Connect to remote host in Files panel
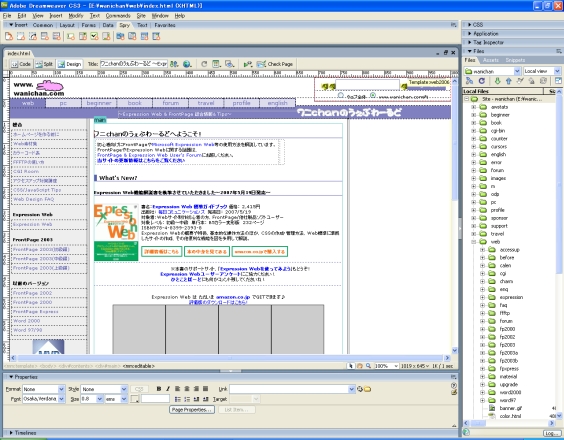The image size is (564, 440). point(469,81)
